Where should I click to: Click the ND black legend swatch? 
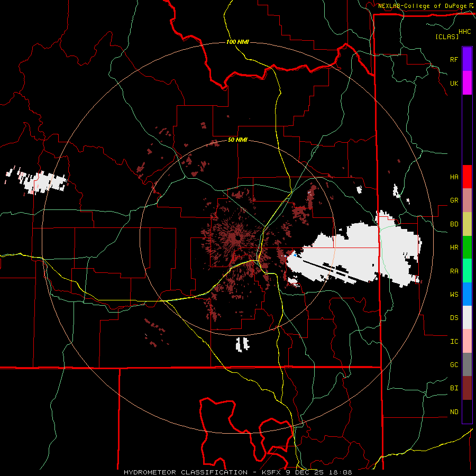point(467,411)
